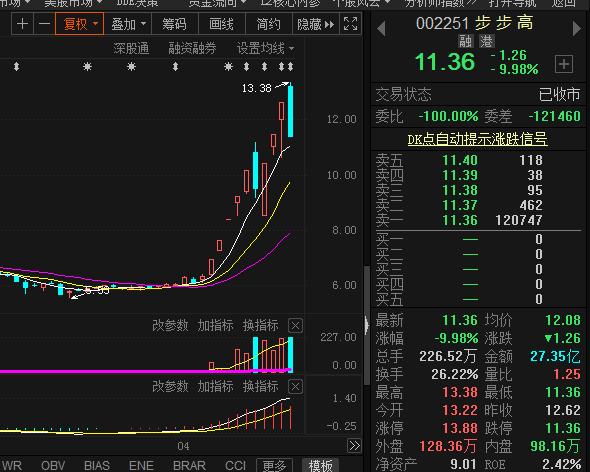Click 今开 value 13.22
This screenshot has height=472, width=590.
click(x=460, y=410)
